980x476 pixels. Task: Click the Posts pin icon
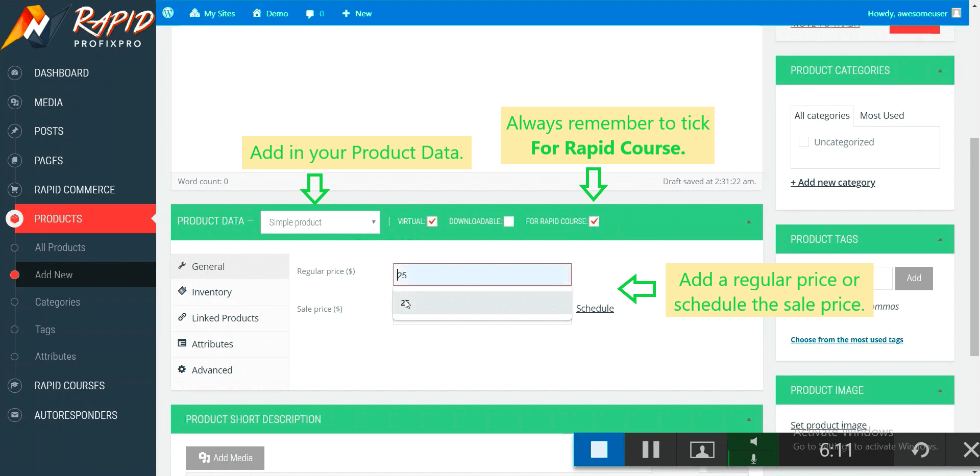coord(15,131)
